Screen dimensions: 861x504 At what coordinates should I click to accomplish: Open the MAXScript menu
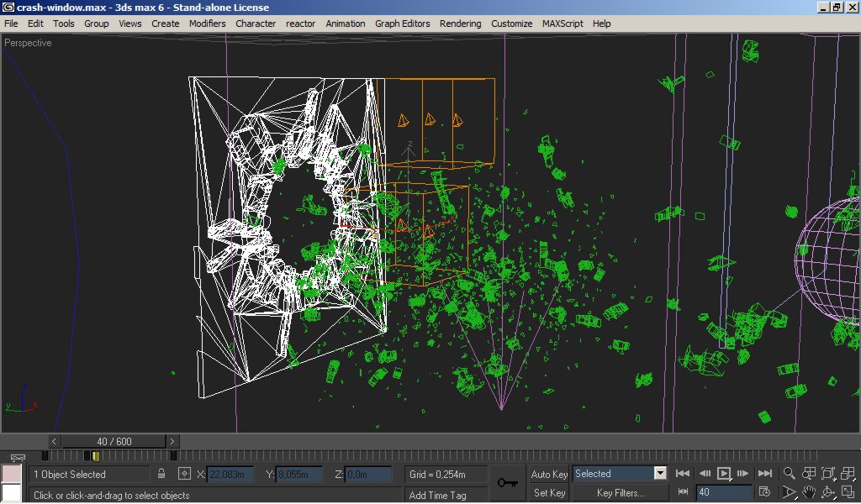click(563, 24)
